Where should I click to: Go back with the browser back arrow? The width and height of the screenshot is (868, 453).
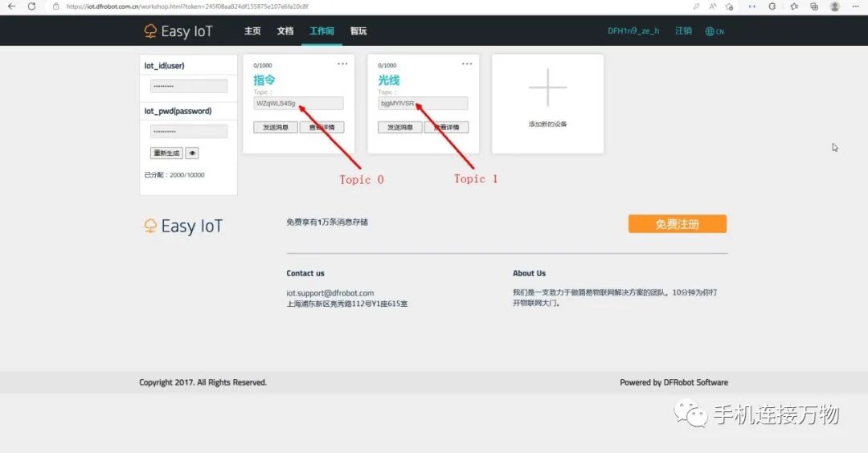click(x=11, y=6)
